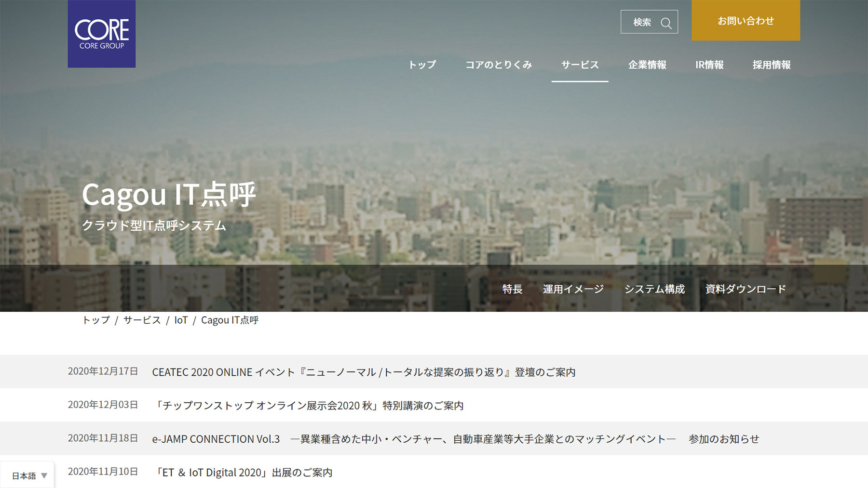The height and width of the screenshot is (488, 868).
Task: Click the date 2020年11月10日
Action: click(103, 471)
